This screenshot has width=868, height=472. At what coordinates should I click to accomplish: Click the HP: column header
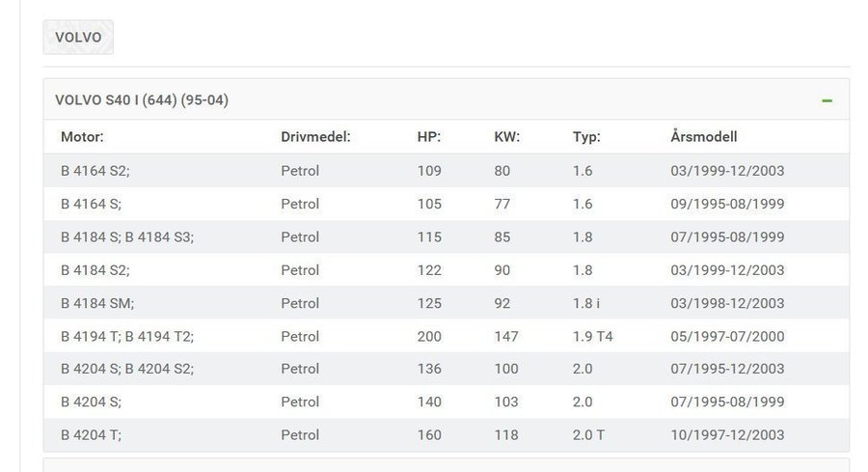[429, 137]
